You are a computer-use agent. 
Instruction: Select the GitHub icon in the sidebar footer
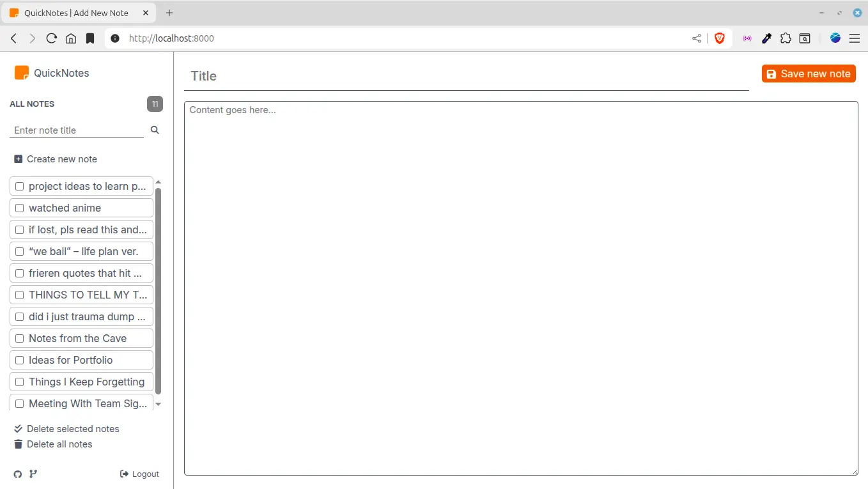[16, 474]
